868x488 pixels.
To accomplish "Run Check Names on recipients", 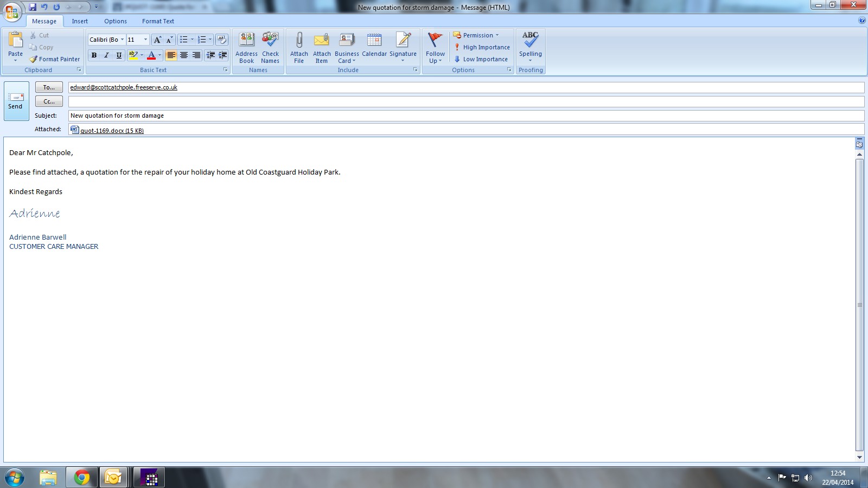I will click(270, 47).
